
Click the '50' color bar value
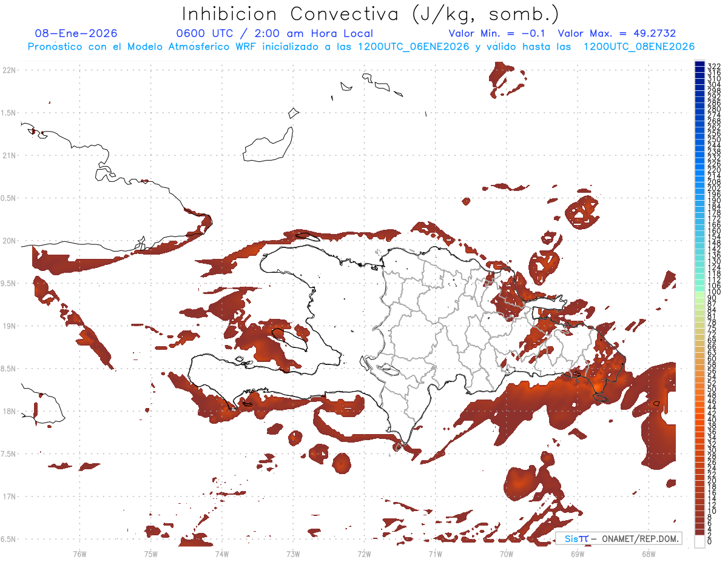click(712, 389)
